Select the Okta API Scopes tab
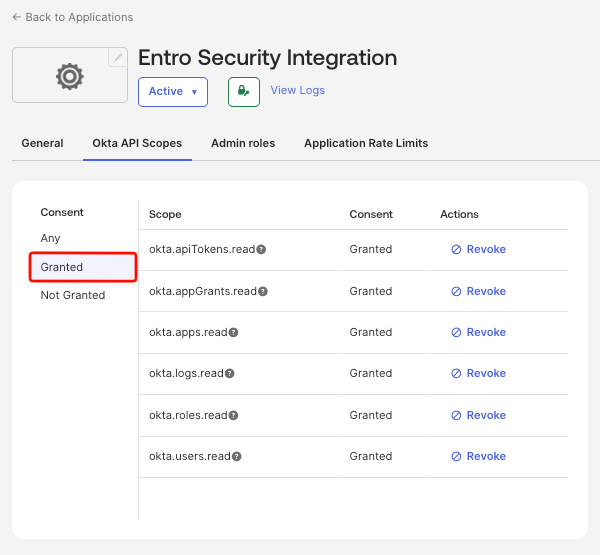 click(137, 143)
